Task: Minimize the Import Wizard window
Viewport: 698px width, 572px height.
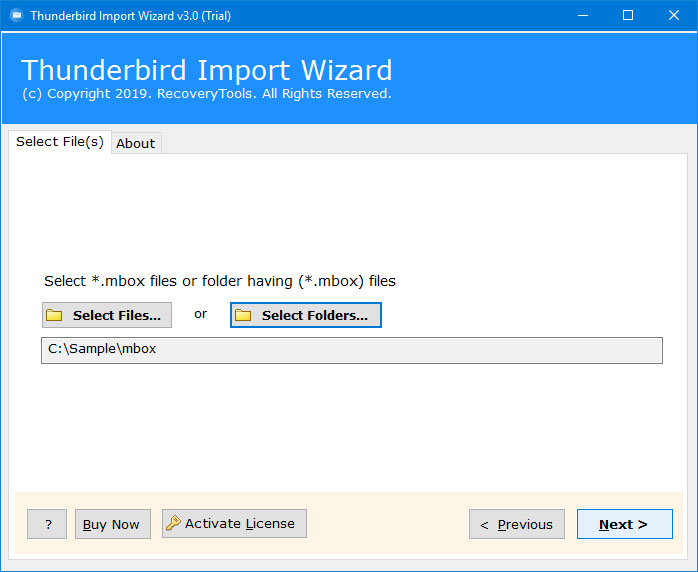Action: pos(583,16)
